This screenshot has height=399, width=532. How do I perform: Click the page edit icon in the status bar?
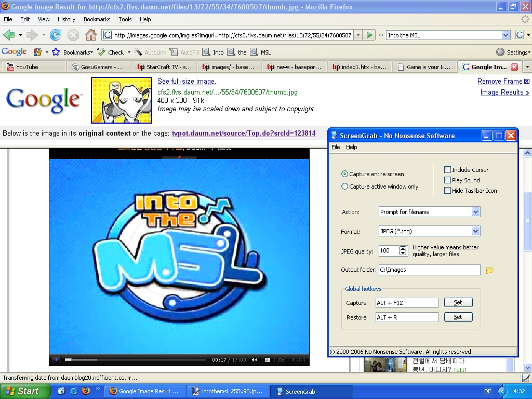click(x=526, y=377)
